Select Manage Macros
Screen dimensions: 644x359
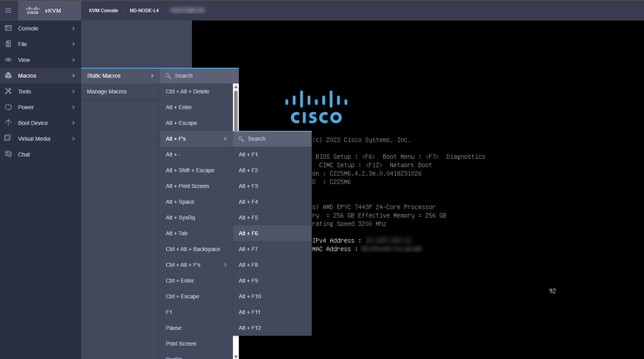(x=121, y=91)
